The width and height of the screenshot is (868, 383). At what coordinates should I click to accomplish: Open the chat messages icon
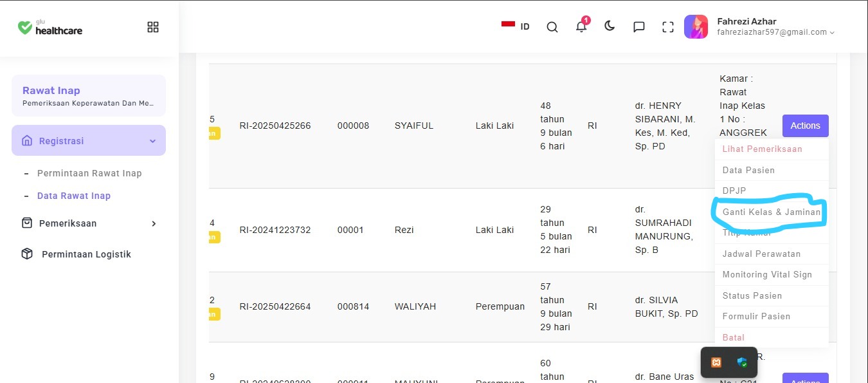pyautogui.click(x=639, y=27)
